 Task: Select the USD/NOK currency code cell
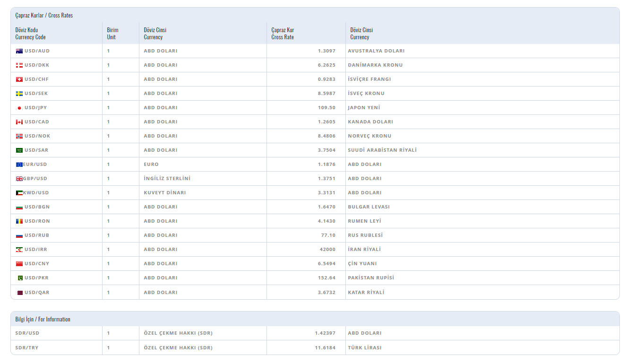coord(37,136)
